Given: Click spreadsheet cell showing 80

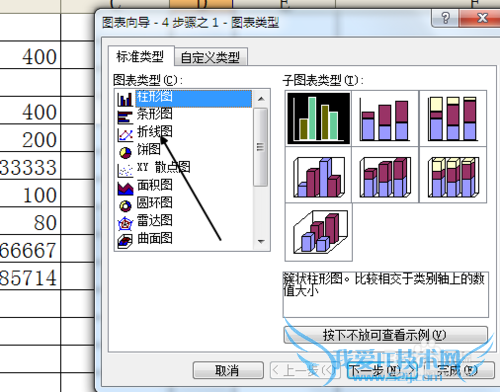Looking at the screenshot, I should [x=30, y=222].
